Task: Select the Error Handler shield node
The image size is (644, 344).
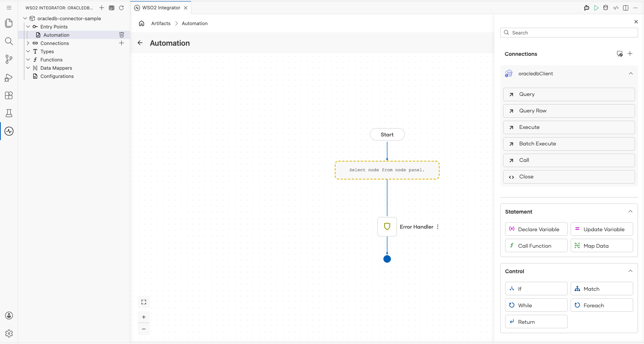Action: tap(387, 227)
